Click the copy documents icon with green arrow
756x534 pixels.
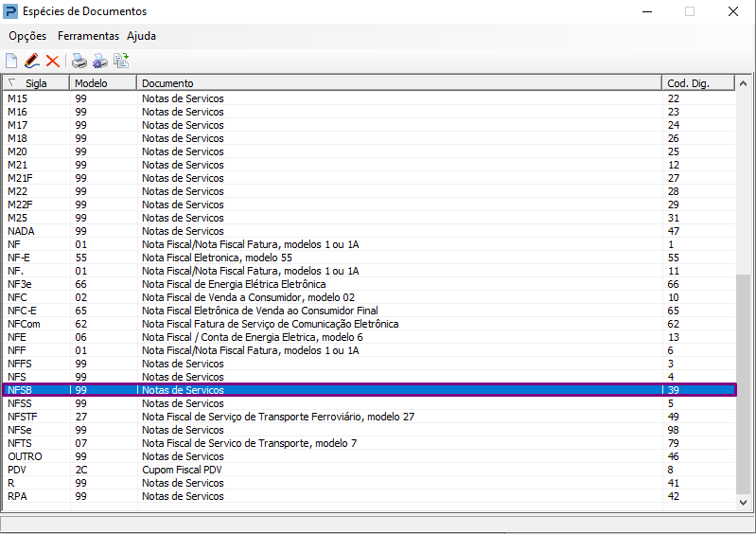click(x=121, y=61)
